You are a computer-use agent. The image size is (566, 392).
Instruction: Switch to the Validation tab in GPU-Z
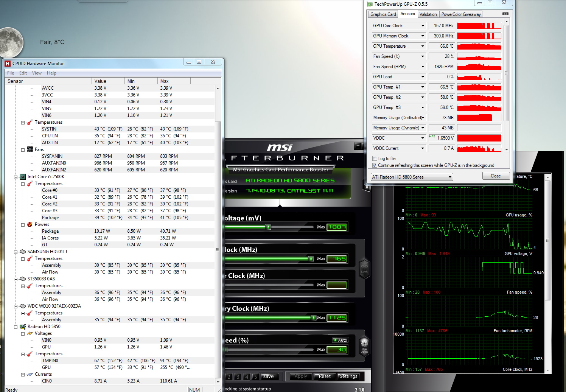pos(428,14)
